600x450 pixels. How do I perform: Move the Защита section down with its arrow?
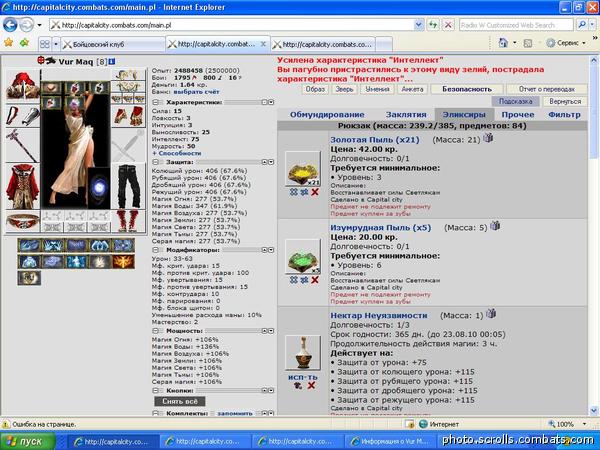coord(271,162)
